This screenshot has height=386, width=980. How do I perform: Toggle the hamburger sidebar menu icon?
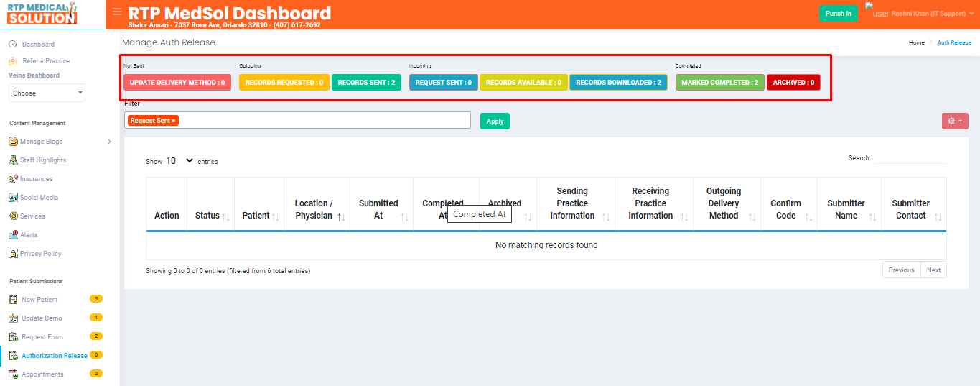pos(117,12)
